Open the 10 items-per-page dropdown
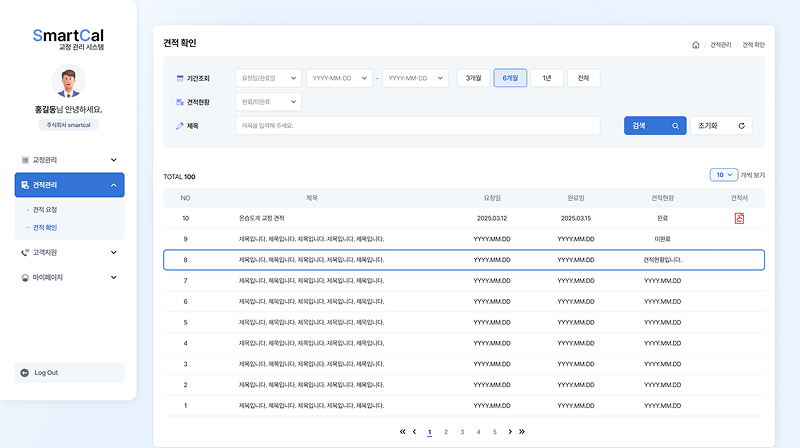 (723, 175)
